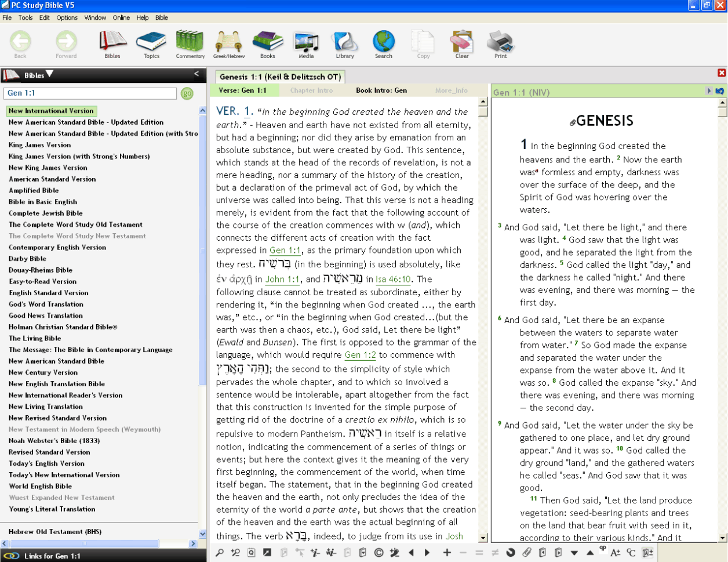This screenshot has height=562, width=728.
Task: Click the small arrow in NIV header
Action: tap(708, 91)
